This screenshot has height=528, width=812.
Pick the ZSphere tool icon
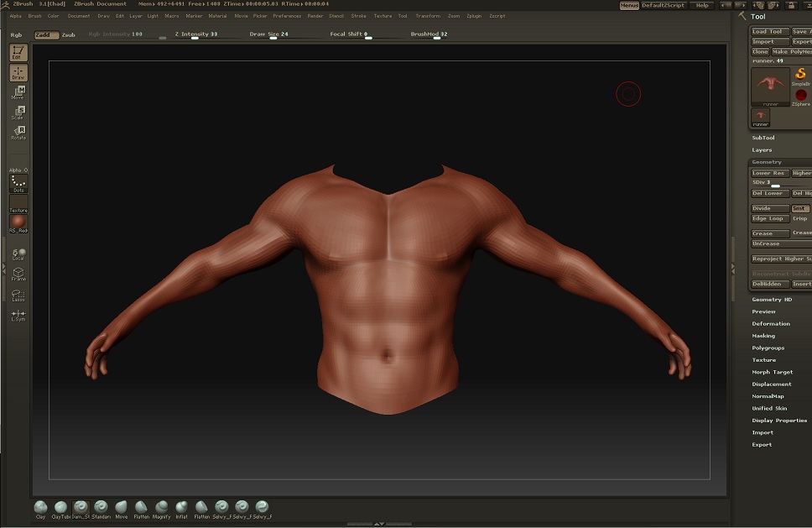[800, 97]
